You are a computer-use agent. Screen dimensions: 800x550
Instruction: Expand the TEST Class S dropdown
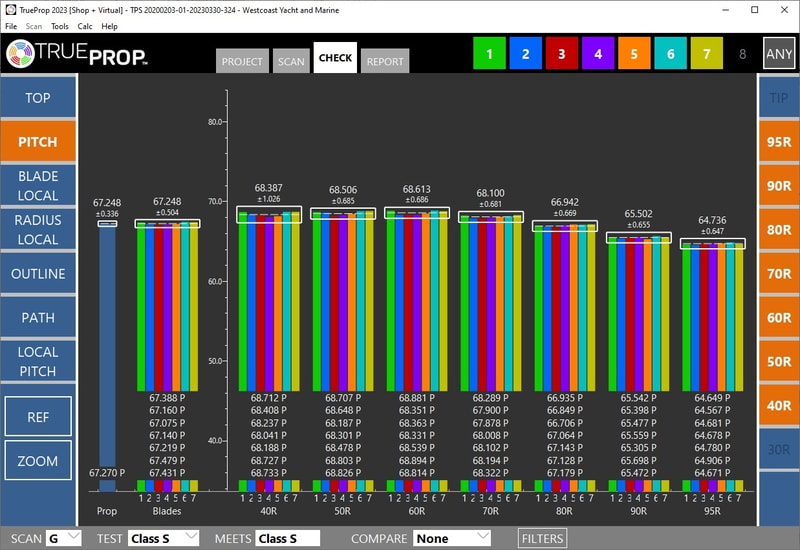click(163, 538)
